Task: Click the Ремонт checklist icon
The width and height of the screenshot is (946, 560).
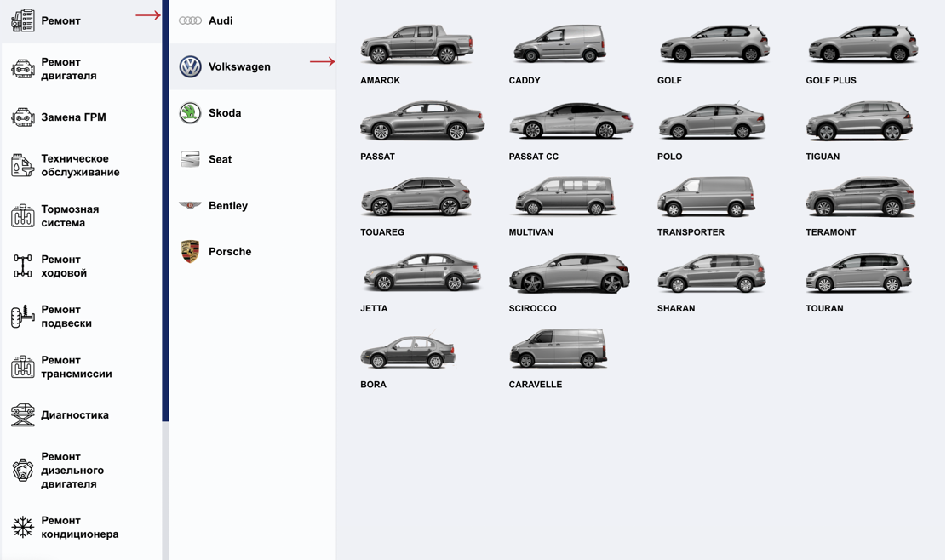Action: point(23,20)
